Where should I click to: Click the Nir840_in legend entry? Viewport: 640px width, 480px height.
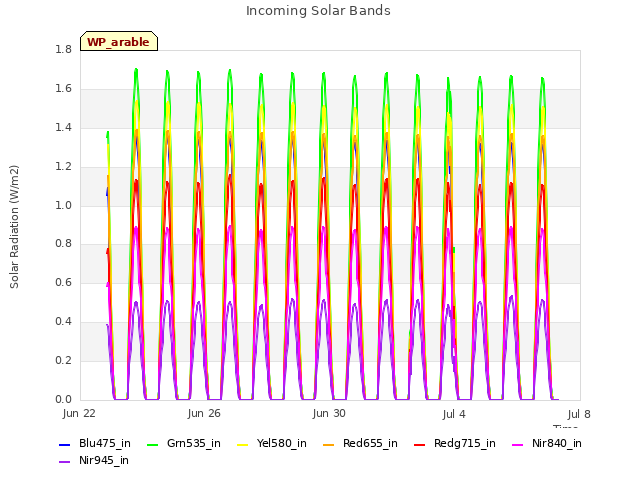[547, 444]
